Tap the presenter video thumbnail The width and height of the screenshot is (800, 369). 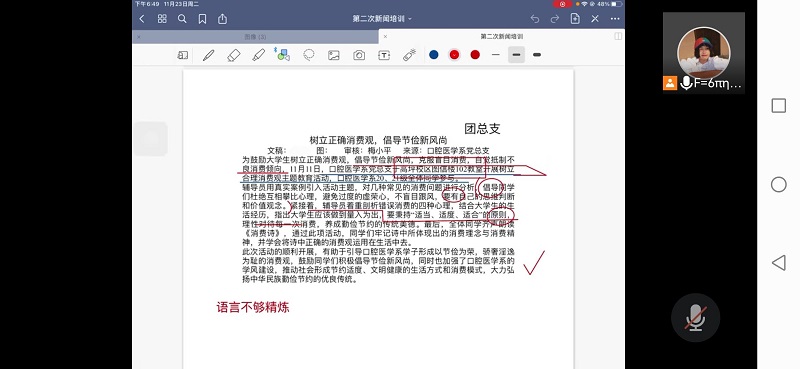point(704,53)
